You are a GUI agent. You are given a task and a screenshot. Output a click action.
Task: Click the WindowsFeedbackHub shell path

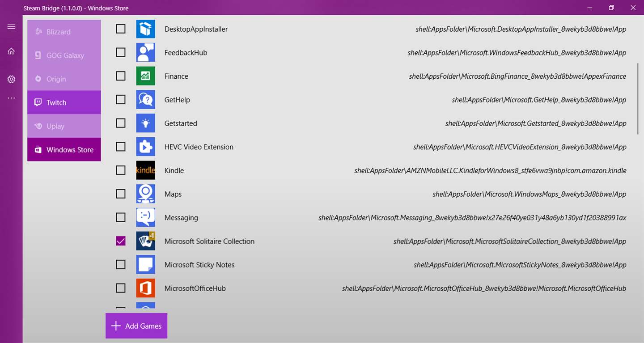click(x=517, y=52)
